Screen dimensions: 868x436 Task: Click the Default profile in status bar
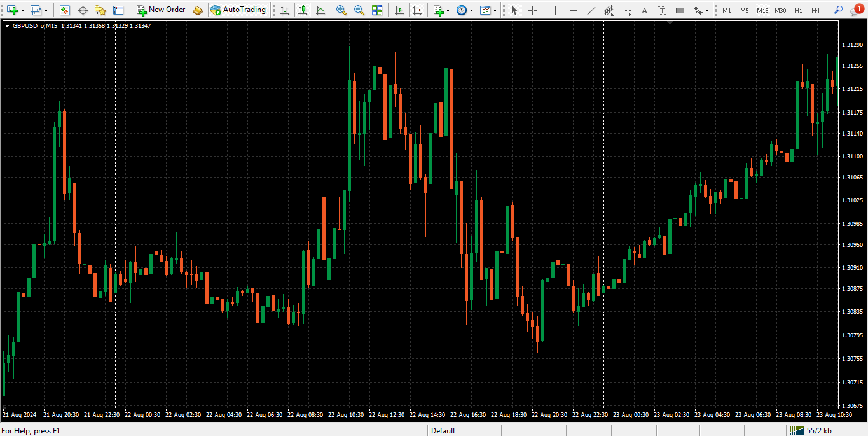443,431
